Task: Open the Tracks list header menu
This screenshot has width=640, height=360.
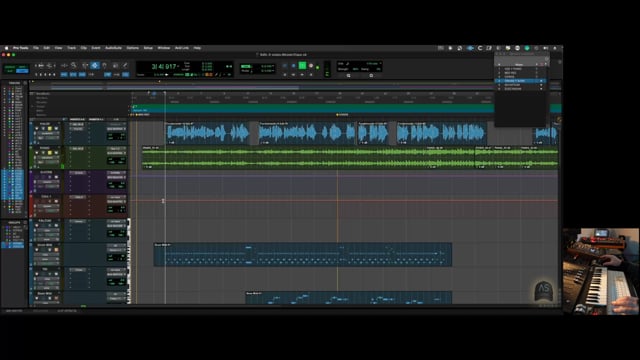Action: pyautogui.click(x=25, y=83)
